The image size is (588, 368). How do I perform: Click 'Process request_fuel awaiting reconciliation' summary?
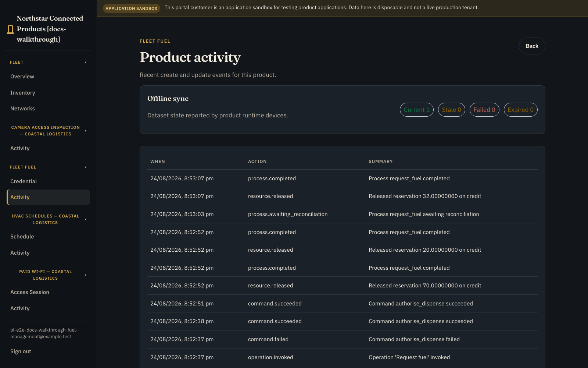[x=424, y=214]
